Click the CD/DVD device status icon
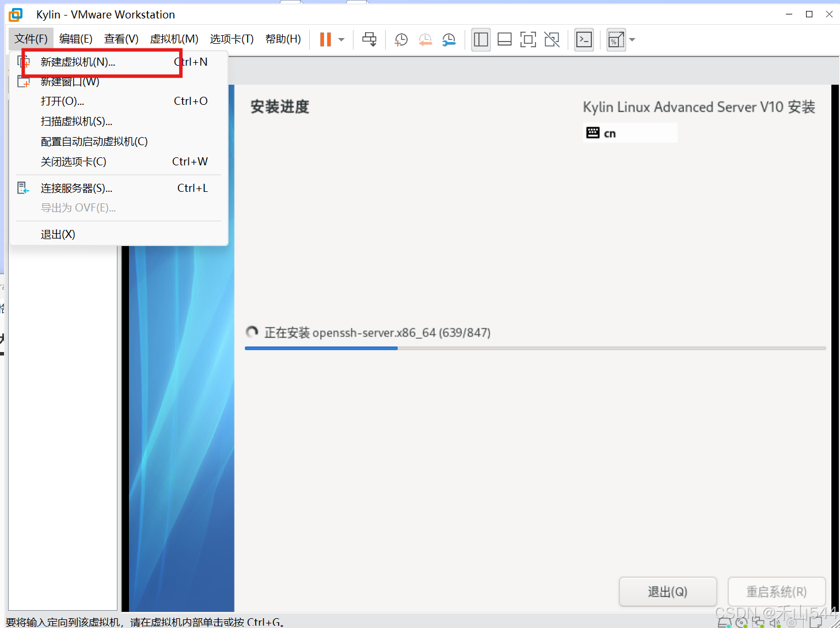Viewport: 840px width, 628px height. (742, 622)
